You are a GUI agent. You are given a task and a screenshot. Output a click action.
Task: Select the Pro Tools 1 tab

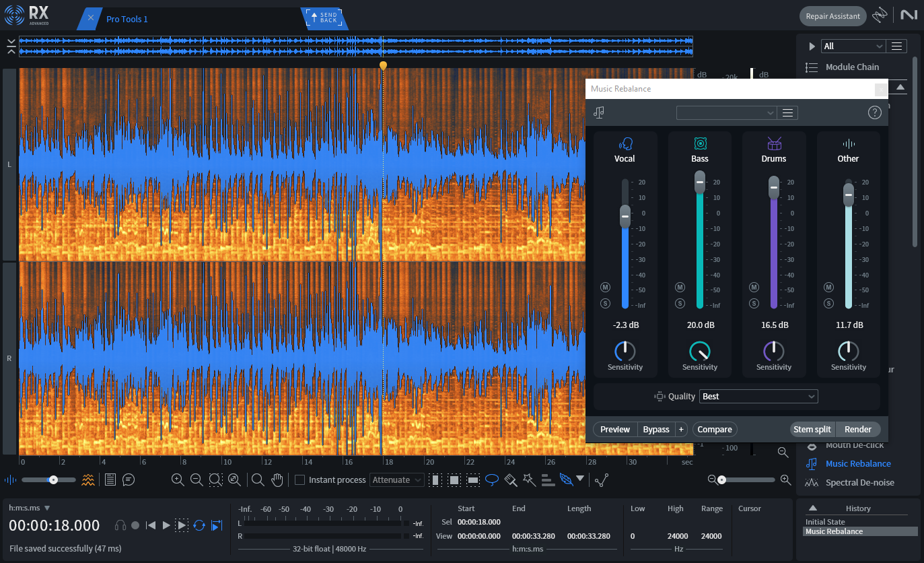click(x=127, y=19)
